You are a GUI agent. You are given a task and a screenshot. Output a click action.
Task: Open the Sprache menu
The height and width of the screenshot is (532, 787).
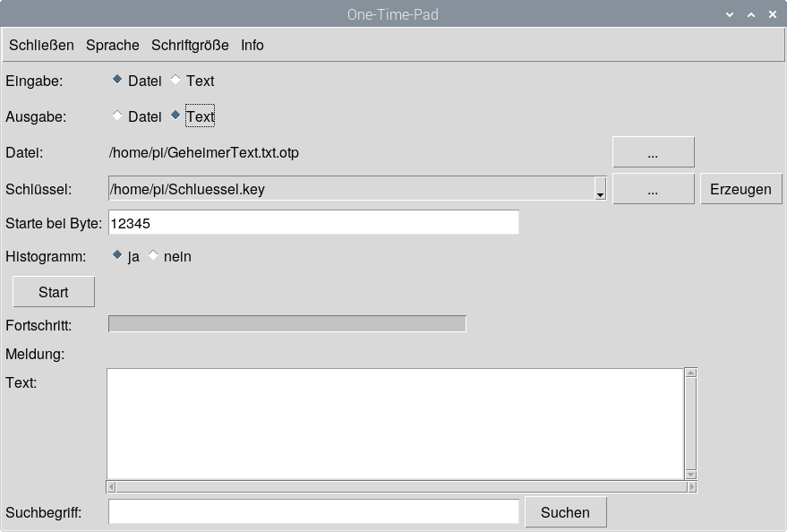113,45
